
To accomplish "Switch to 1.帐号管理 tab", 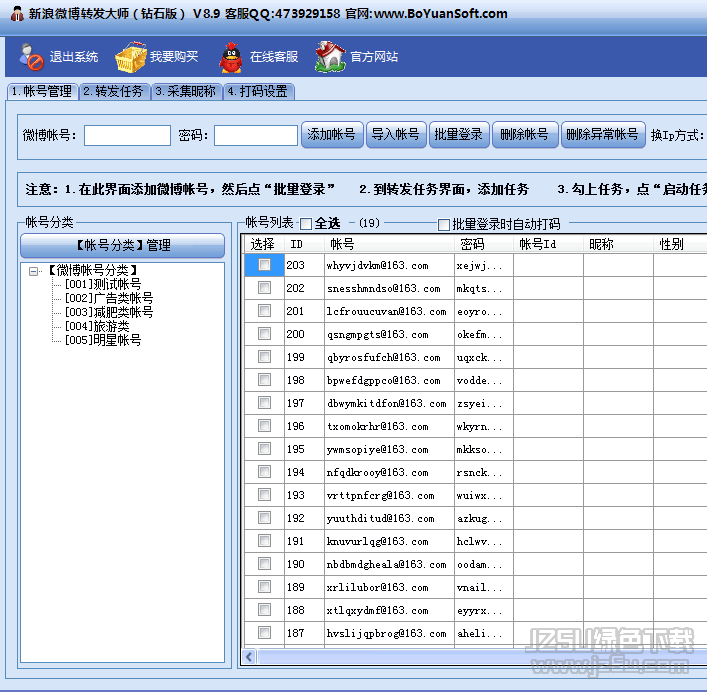I will (x=42, y=92).
